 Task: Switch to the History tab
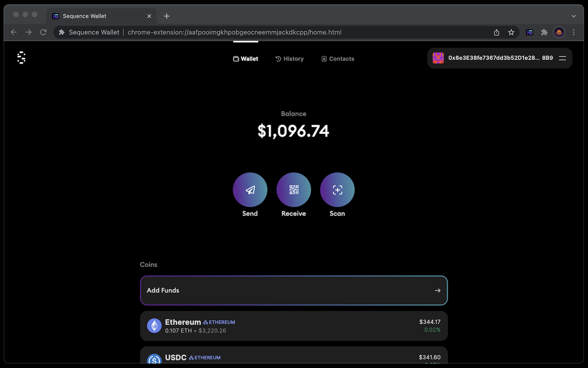tap(289, 58)
